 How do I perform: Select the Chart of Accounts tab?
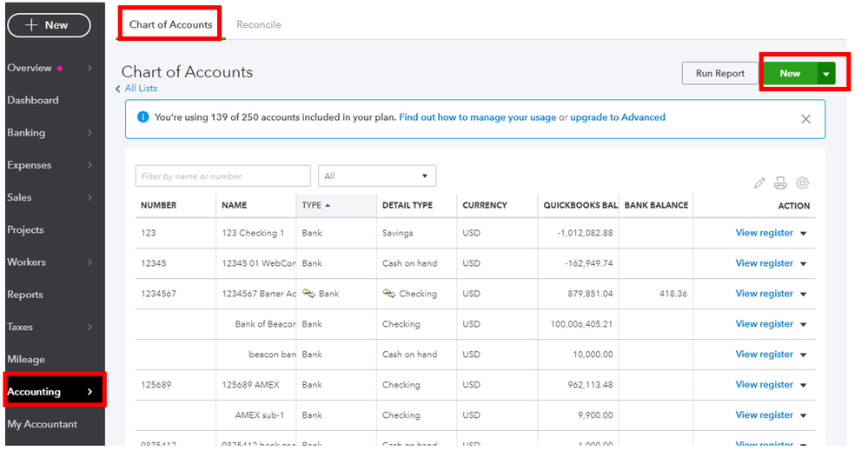(x=170, y=25)
